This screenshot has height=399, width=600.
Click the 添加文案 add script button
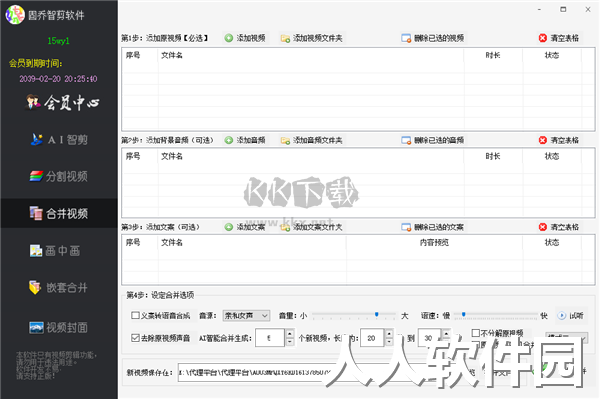(x=245, y=227)
